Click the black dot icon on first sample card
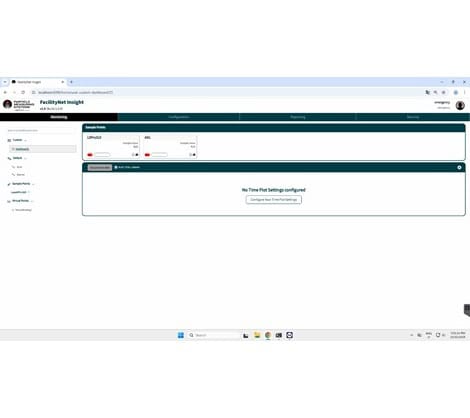 tap(137, 155)
